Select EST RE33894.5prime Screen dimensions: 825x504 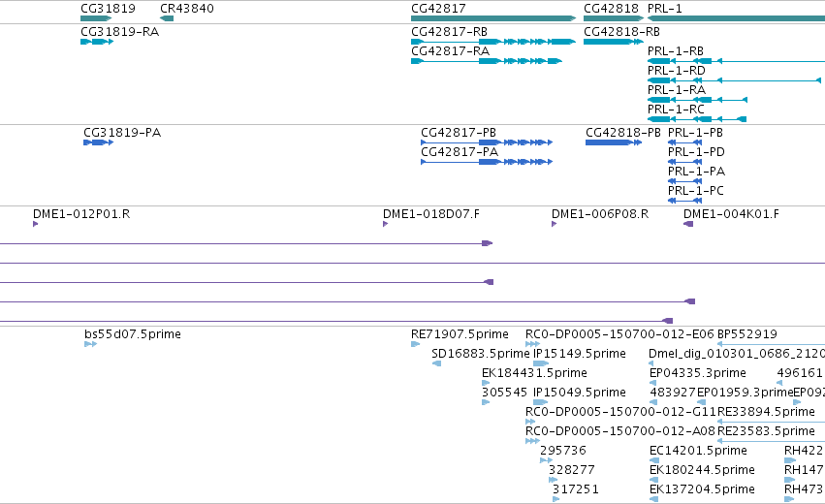point(771,422)
